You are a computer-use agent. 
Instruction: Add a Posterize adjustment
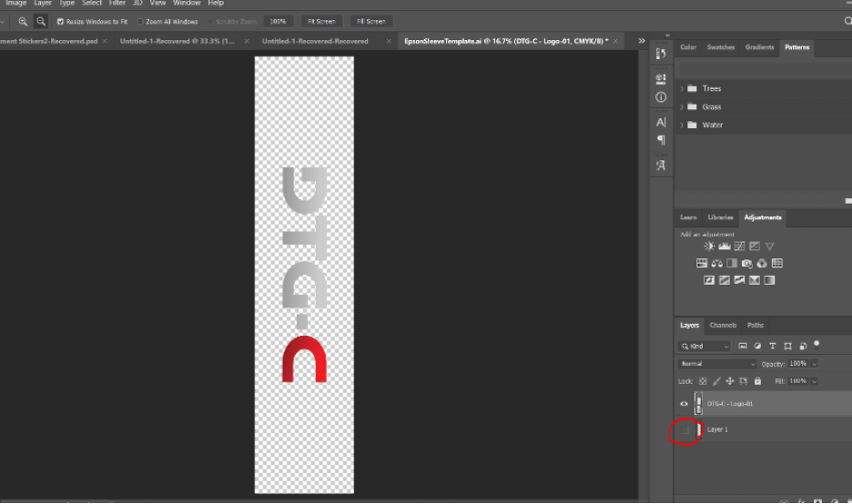[725, 280]
